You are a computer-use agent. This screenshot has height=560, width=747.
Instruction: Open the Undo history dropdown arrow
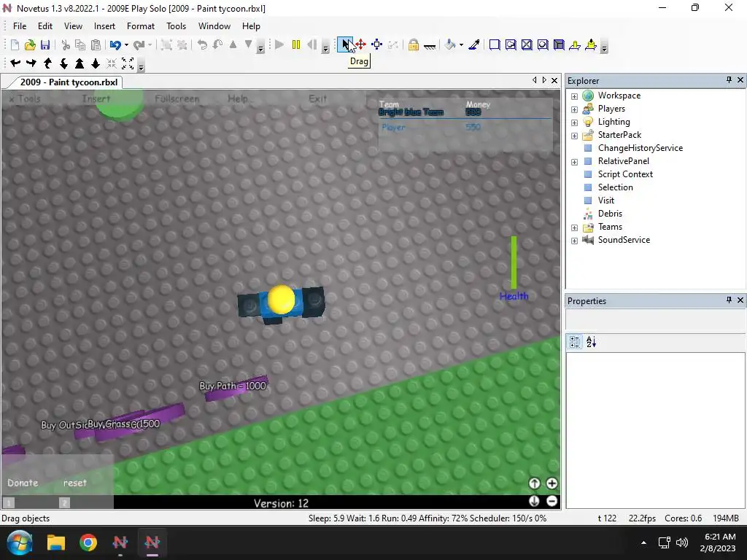tap(126, 44)
